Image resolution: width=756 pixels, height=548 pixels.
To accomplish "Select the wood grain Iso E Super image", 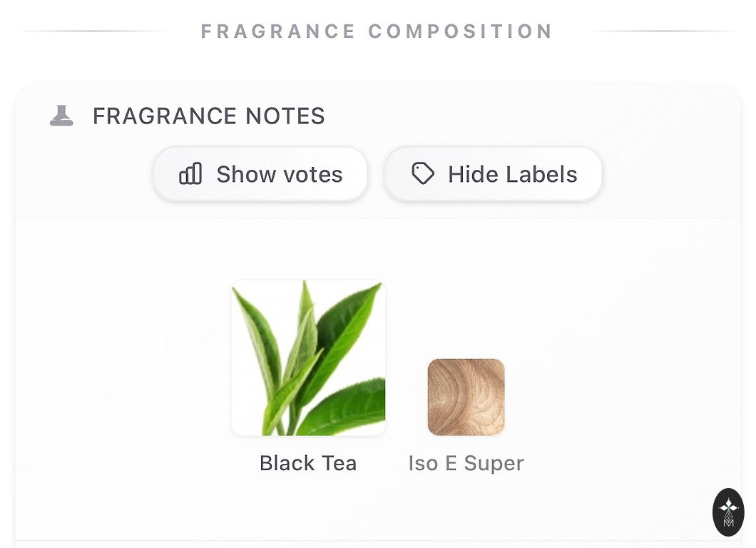I will pos(466,397).
